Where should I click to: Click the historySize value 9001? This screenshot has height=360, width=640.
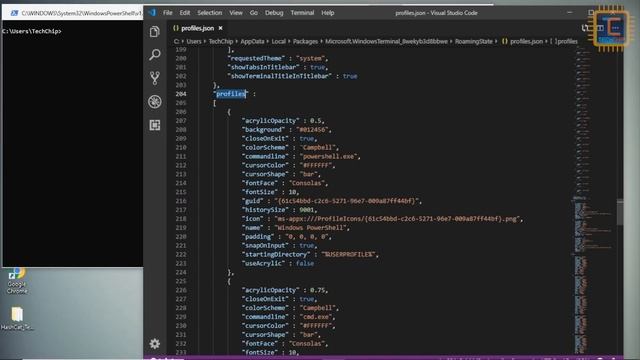click(307, 210)
